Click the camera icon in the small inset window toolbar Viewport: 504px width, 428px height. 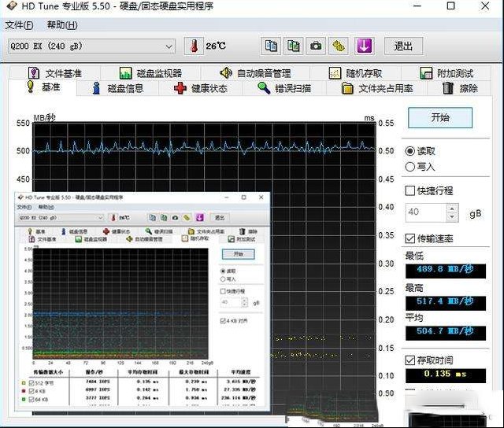point(175,218)
